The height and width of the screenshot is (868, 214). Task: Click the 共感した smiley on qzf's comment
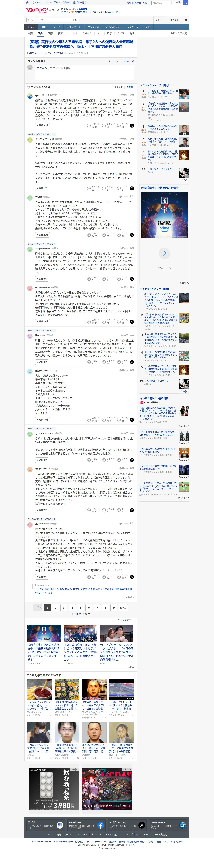(89, 126)
